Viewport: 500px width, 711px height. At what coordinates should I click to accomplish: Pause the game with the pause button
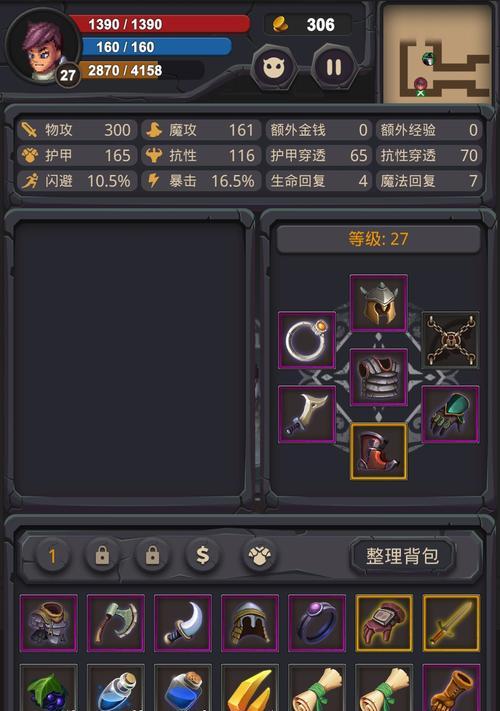pos(334,68)
